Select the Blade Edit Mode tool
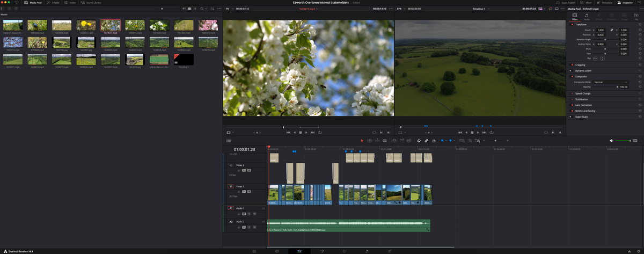 [385, 140]
